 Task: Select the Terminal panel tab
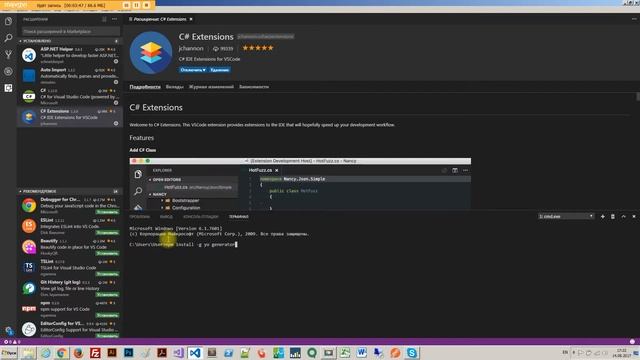point(239,217)
